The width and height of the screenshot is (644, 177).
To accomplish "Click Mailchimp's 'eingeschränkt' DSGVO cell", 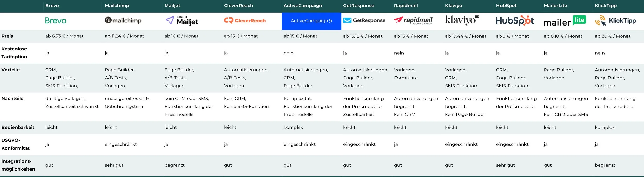I will coord(121,144).
